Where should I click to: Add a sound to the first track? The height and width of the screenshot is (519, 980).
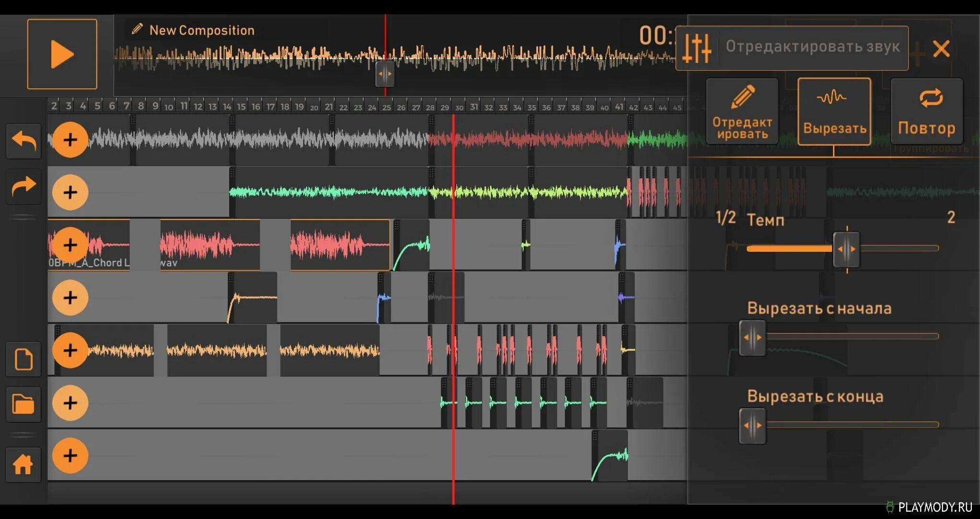click(x=70, y=140)
